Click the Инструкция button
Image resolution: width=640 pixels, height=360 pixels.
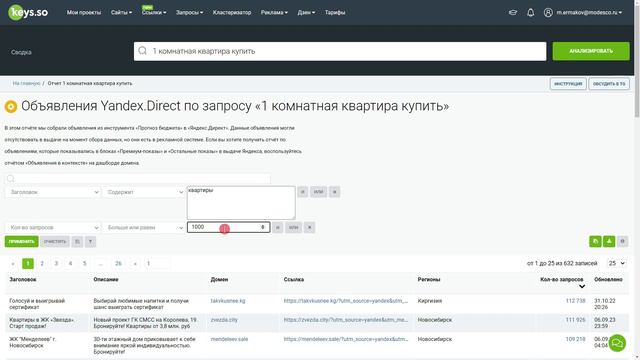point(568,84)
